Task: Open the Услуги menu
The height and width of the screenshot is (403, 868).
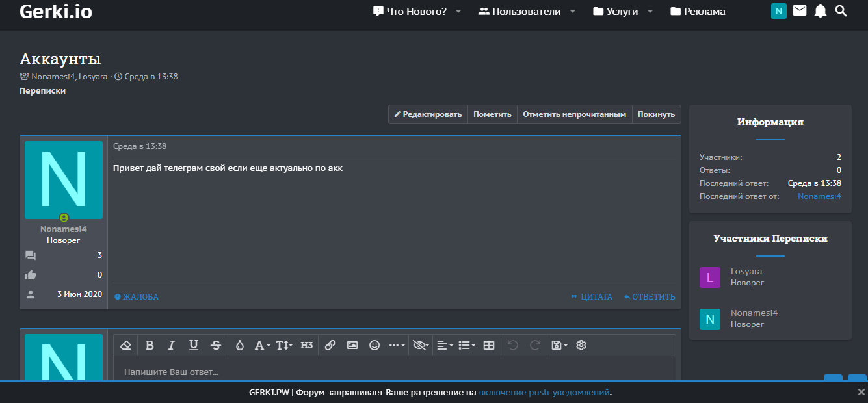Action: pyautogui.click(x=622, y=12)
